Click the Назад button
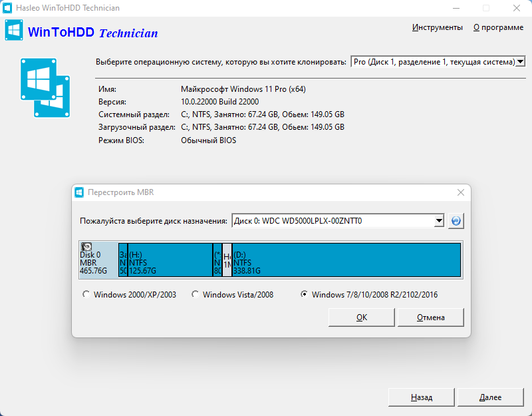 point(422,397)
